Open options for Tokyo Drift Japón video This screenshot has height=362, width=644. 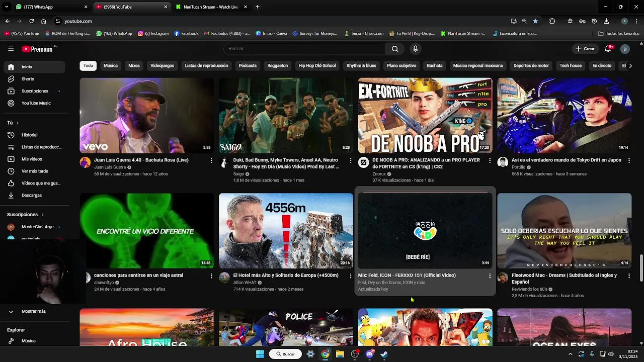pyautogui.click(x=629, y=160)
